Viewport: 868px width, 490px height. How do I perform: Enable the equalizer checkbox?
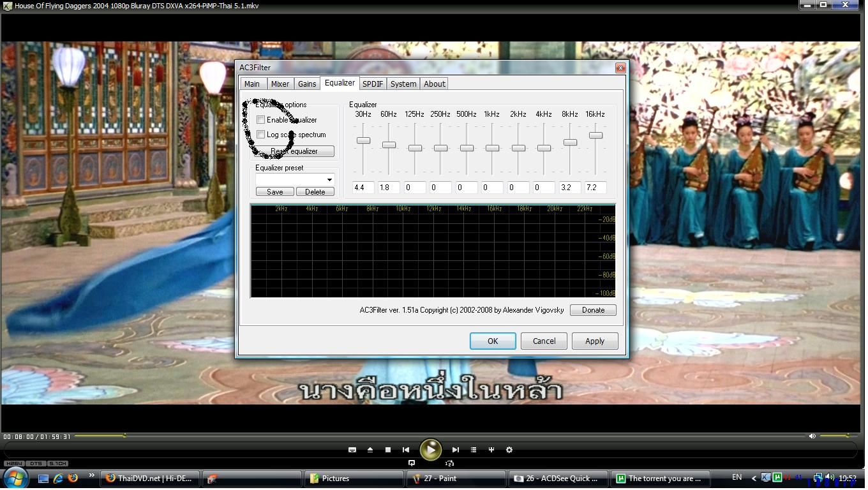pos(261,120)
